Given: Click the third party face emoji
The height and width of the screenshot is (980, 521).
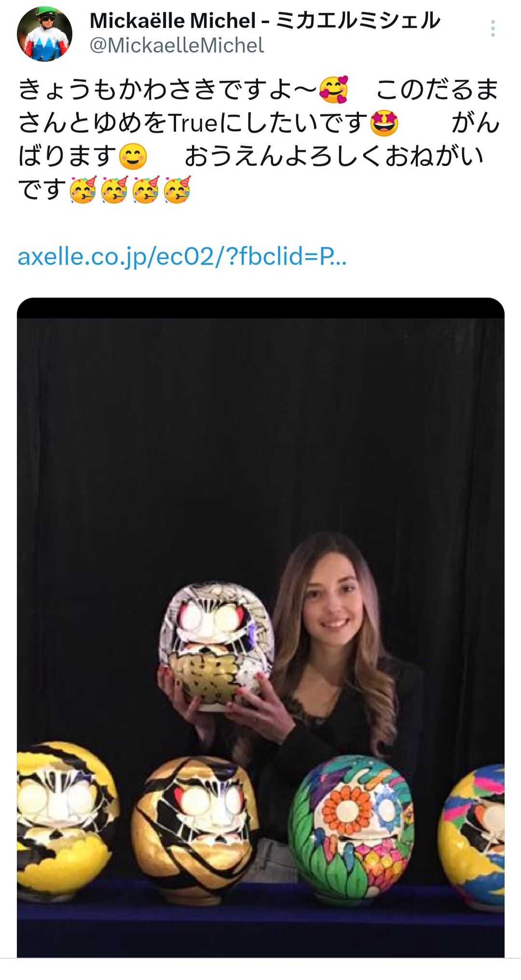Looking at the screenshot, I should [x=146, y=190].
